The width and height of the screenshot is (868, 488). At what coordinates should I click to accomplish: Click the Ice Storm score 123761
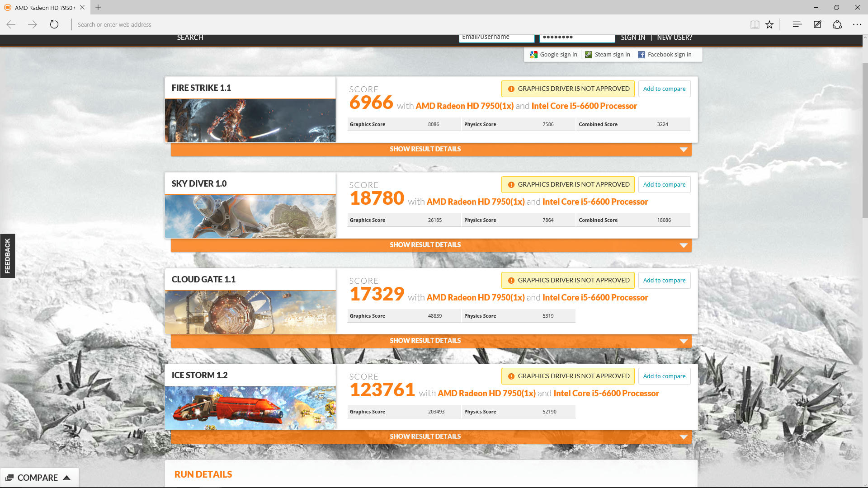(x=382, y=390)
